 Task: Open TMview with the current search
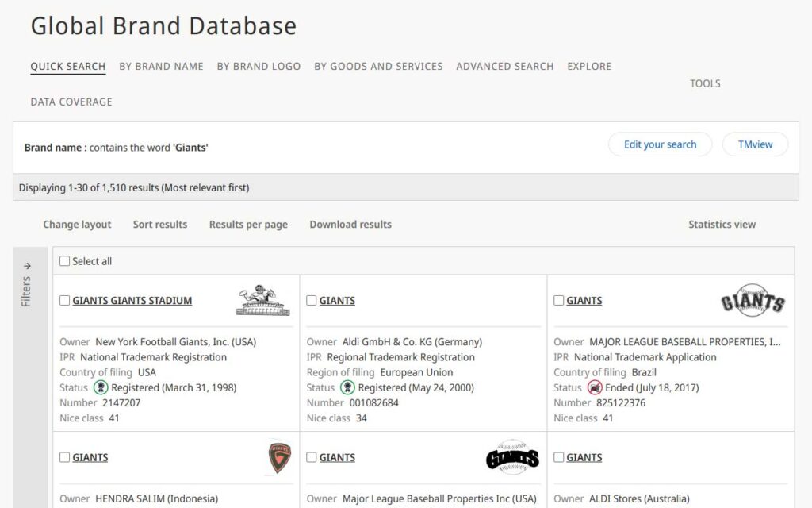pos(754,144)
